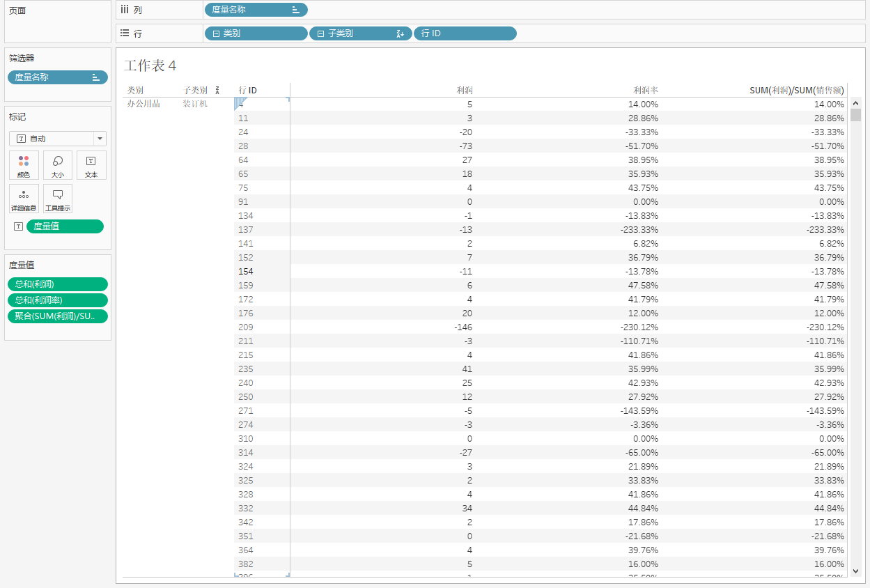The width and height of the screenshot is (870, 588).
Task: Select the 聚合(SUM(利润)/SU.. measure pill
Action: pyautogui.click(x=58, y=316)
